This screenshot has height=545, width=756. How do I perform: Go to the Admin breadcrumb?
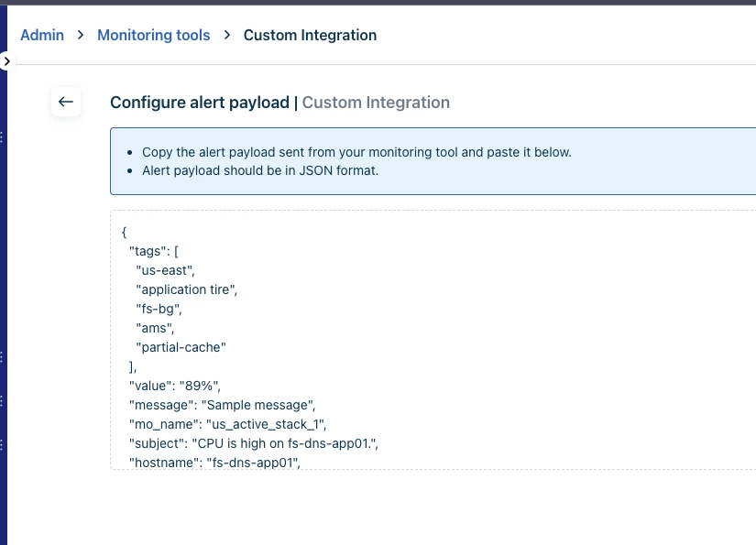click(x=42, y=35)
